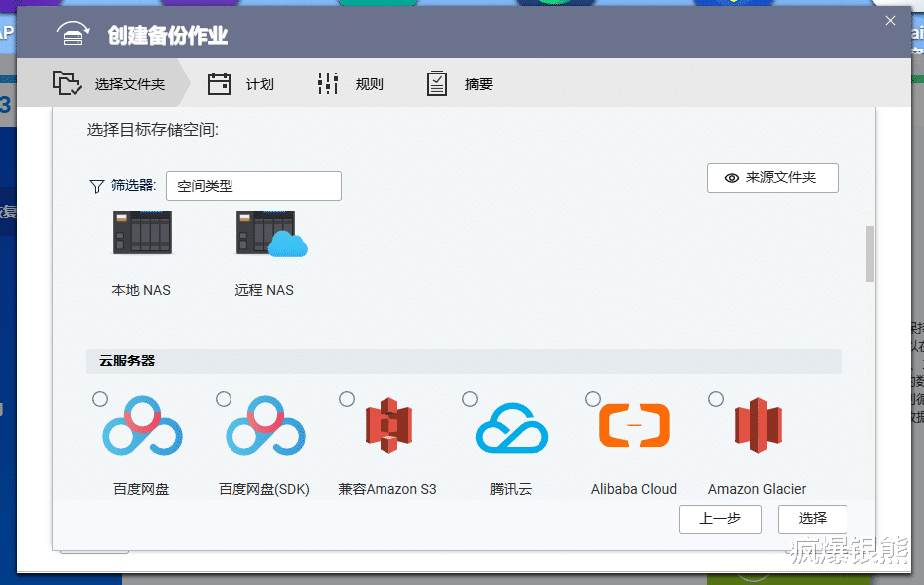This screenshot has width=924, height=585.
Task: Click the 百度网盘(SDK) label text
Action: tap(264, 489)
